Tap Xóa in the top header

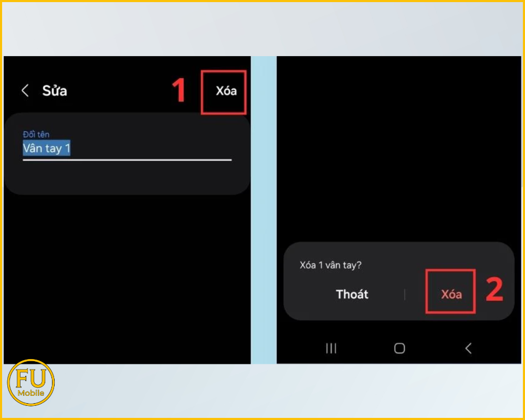(x=226, y=91)
